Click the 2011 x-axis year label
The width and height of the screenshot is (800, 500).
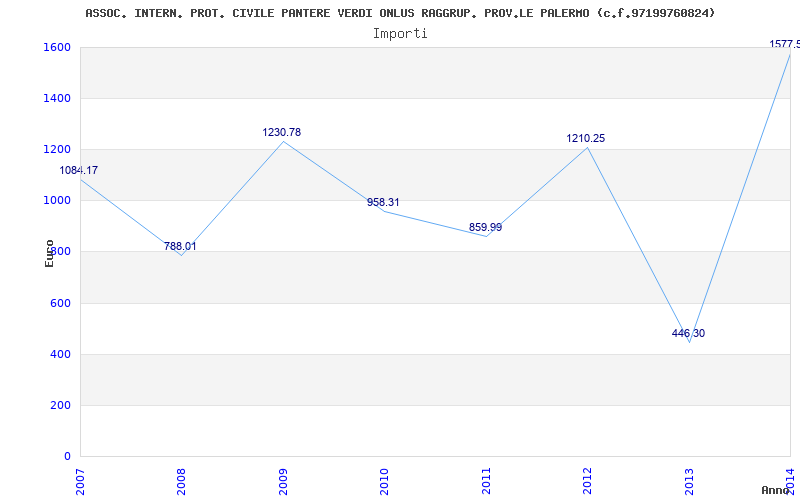coord(486,482)
